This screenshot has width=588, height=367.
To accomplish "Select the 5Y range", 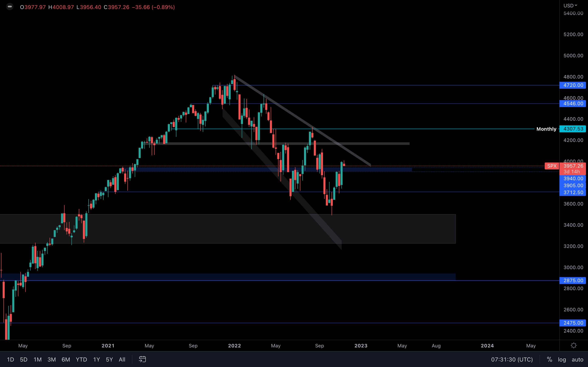I will [109, 359].
